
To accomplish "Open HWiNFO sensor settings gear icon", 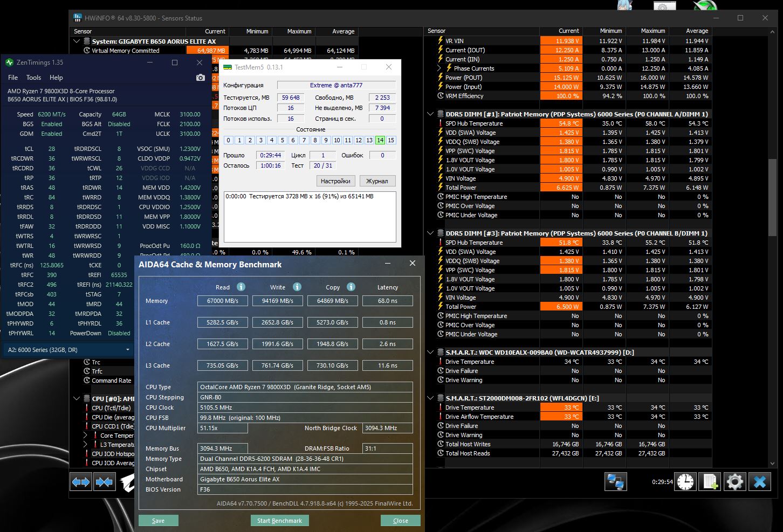I will coord(734,481).
